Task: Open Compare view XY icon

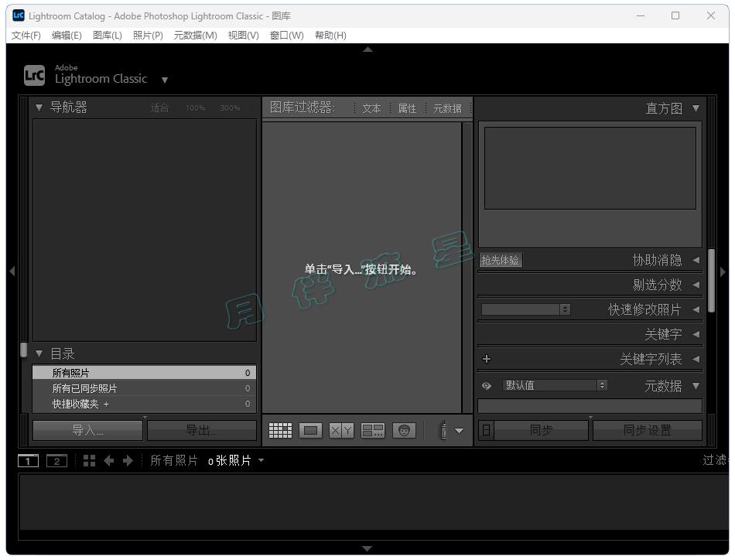Action: (x=342, y=431)
